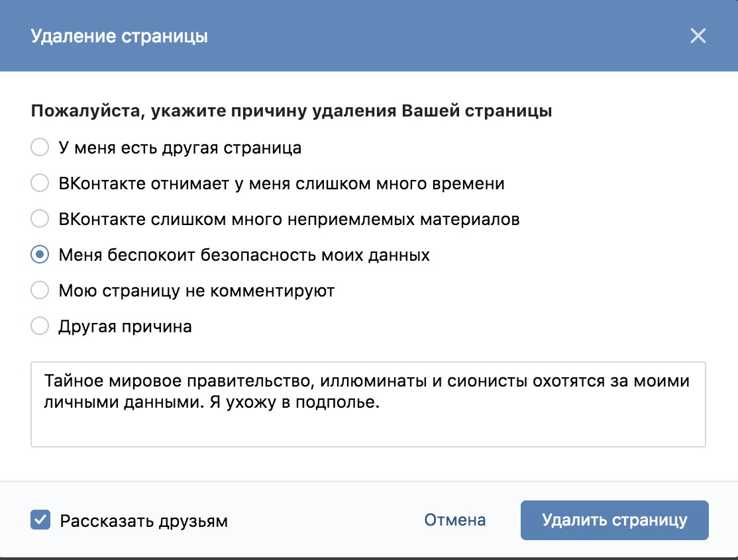Click the "Удаление страницы" dialog title

click(119, 36)
